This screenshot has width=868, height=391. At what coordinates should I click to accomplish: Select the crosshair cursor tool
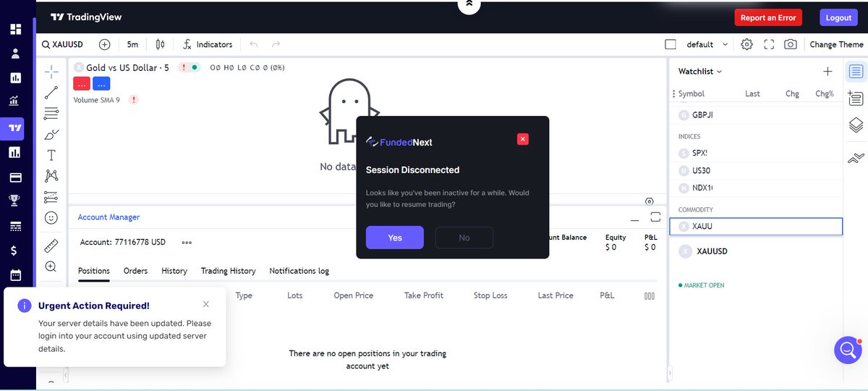[x=51, y=72]
